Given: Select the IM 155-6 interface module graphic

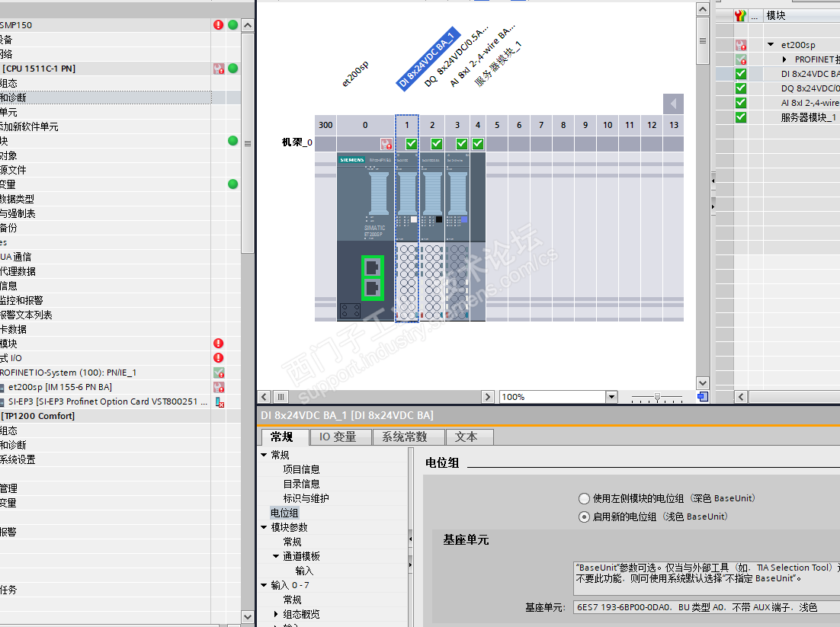Looking at the screenshot, I should tap(366, 237).
